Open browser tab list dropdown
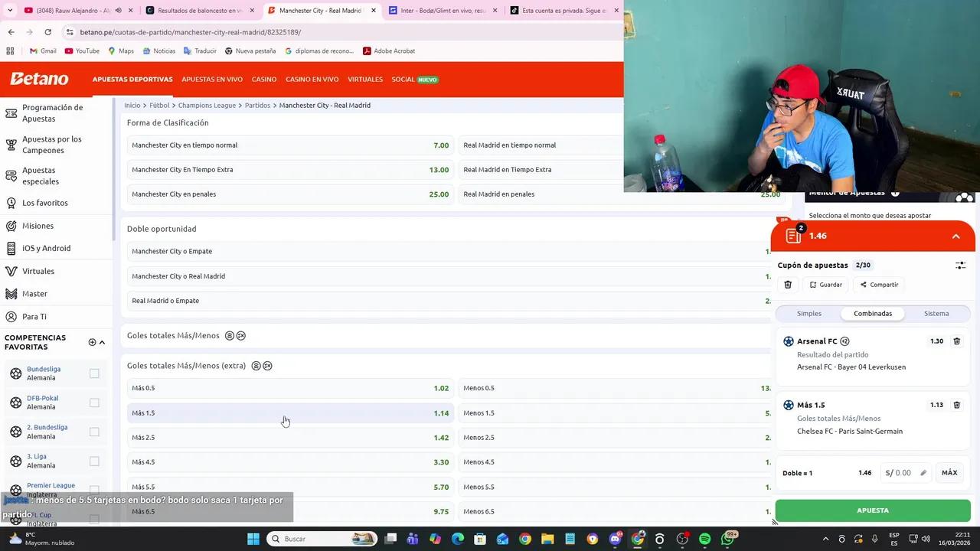 point(9,11)
